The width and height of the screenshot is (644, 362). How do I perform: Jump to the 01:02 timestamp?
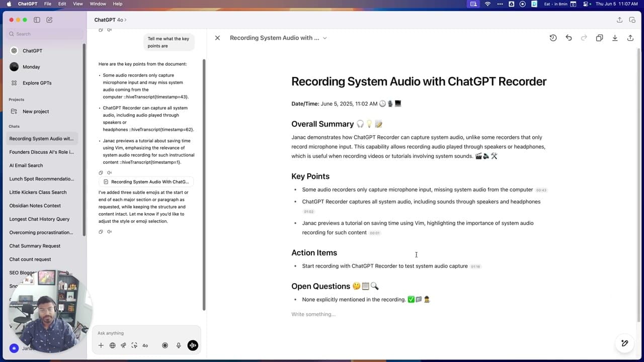(308, 212)
